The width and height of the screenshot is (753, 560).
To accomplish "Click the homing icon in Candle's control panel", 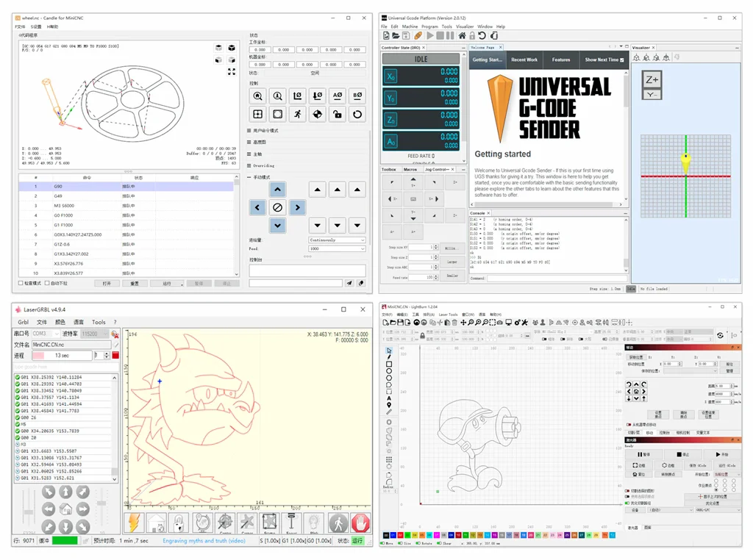I will click(x=258, y=96).
